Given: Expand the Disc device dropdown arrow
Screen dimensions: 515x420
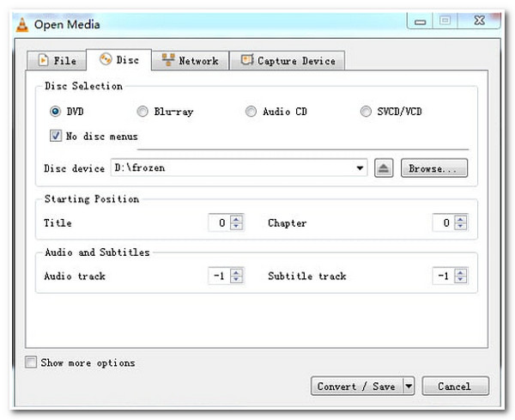Looking at the screenshot, I should coord(360,168).
